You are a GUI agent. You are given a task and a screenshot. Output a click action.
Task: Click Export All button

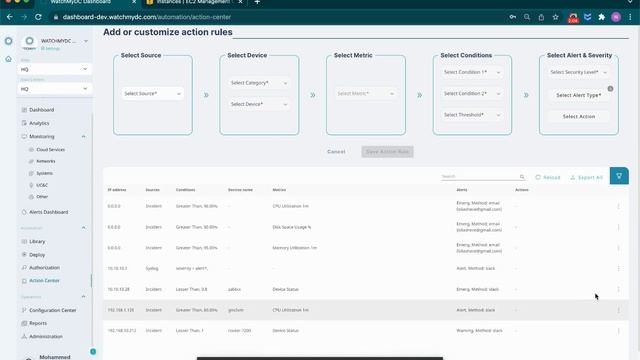click(x=587, y=177)
